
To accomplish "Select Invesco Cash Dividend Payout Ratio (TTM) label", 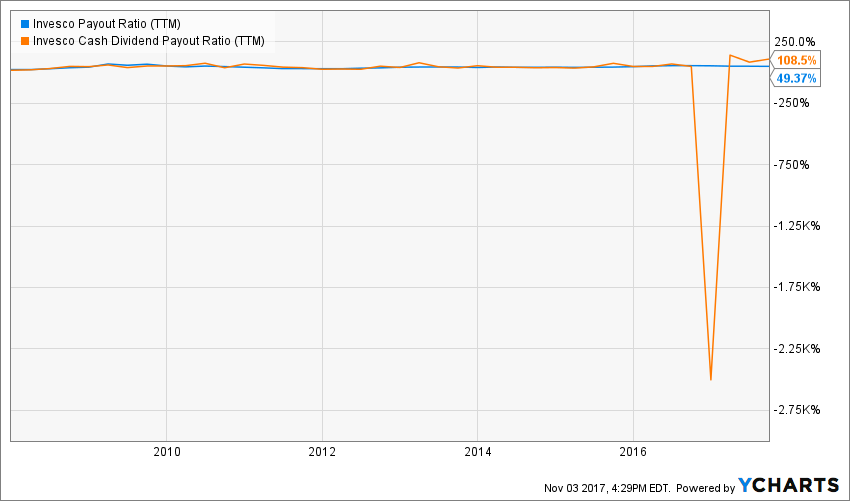I will coord(149,41).
